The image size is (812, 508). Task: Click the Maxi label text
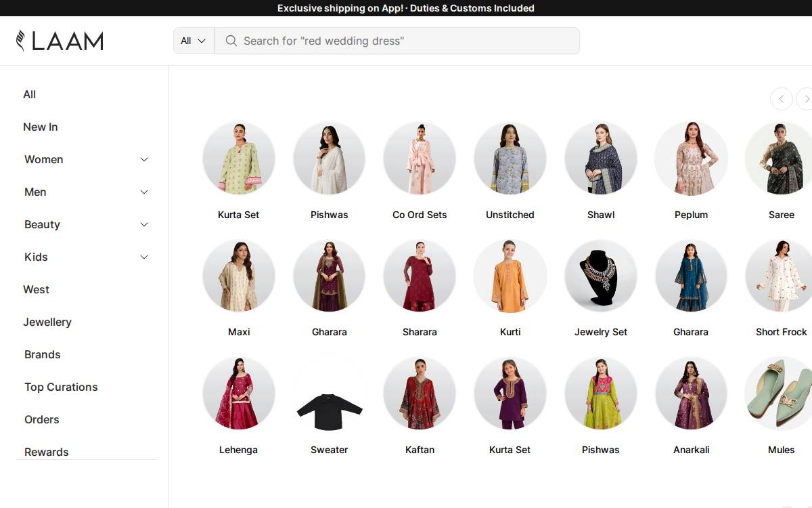(239, 332)
